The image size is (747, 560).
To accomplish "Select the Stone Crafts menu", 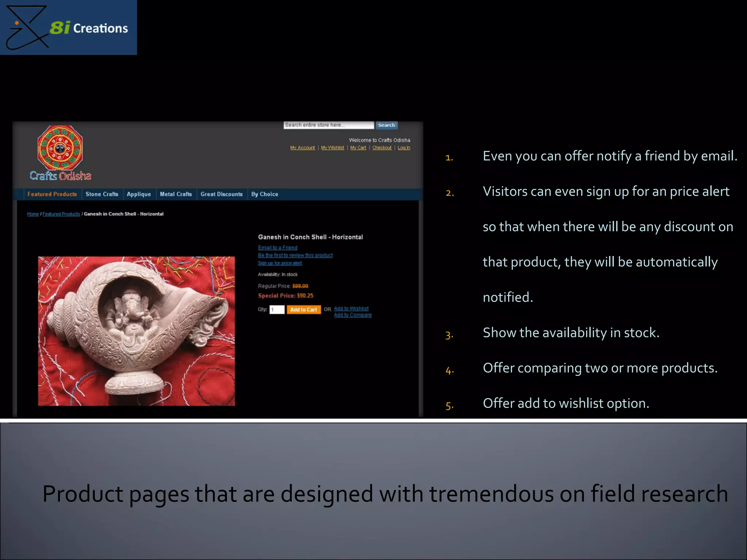I will [x=102, y=194].
